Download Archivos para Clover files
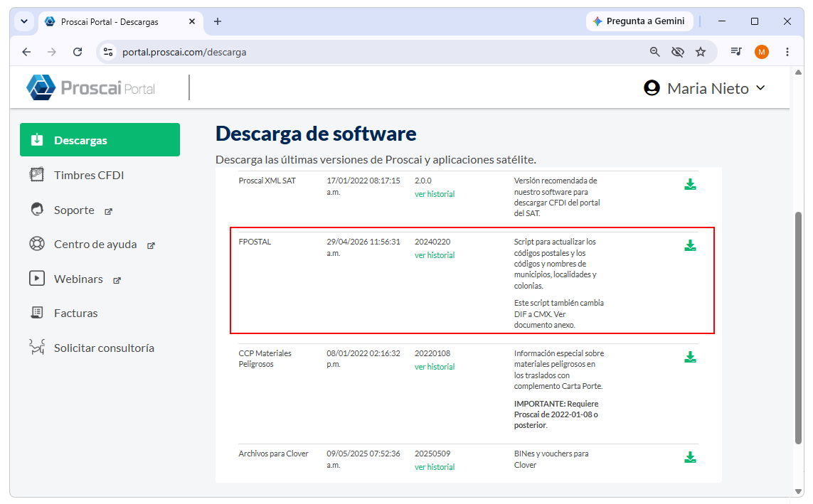 click(x=690, y=457)
